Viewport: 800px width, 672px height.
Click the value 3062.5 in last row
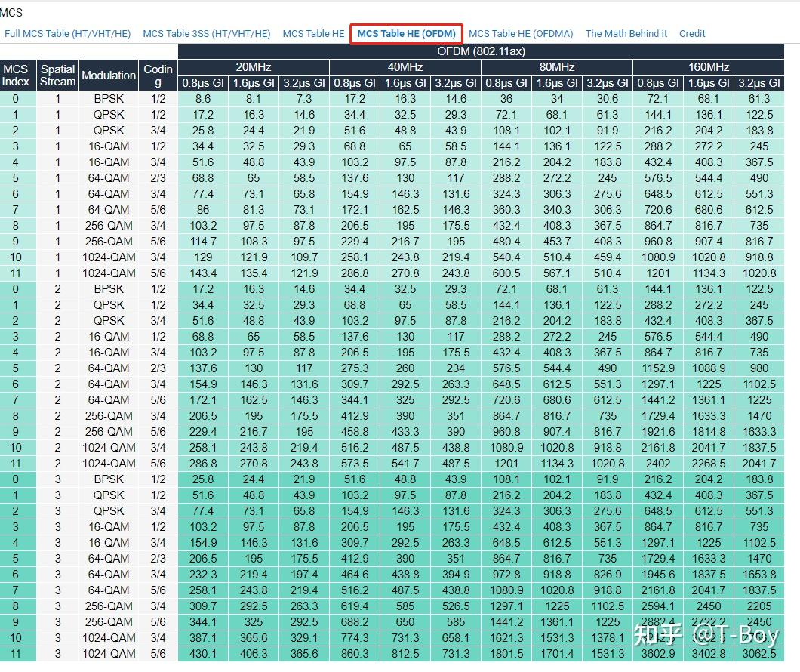(x=759, y=654)
